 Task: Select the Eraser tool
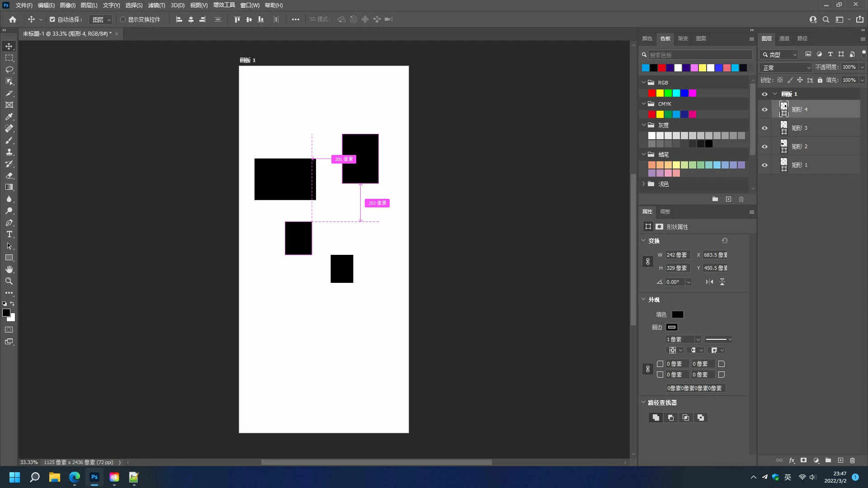point(9,175)
